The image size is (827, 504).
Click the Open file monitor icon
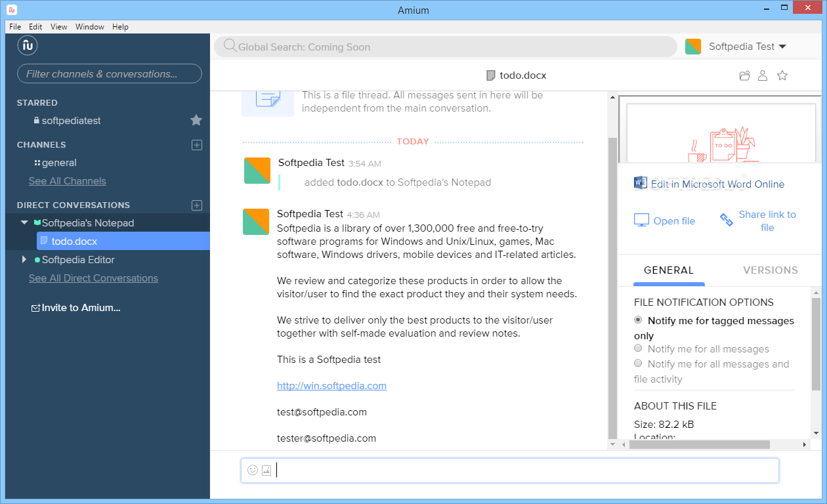click(x=641, y=220)
